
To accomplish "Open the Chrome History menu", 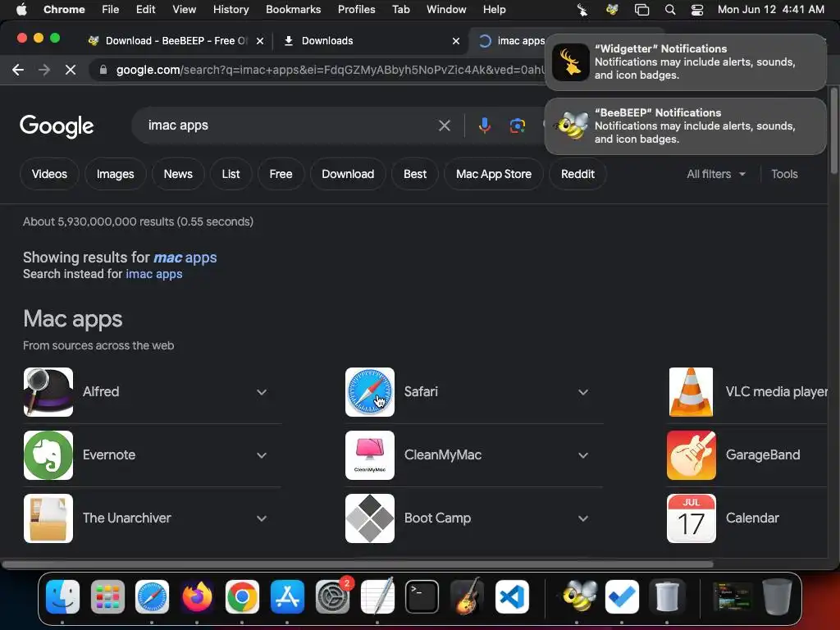I will coord(231,10).
